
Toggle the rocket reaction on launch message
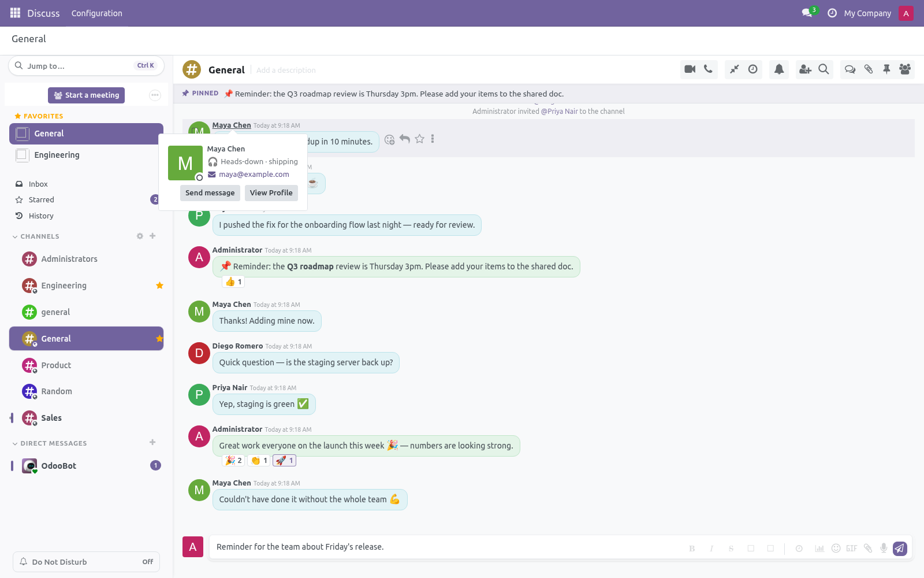[285, 461]
